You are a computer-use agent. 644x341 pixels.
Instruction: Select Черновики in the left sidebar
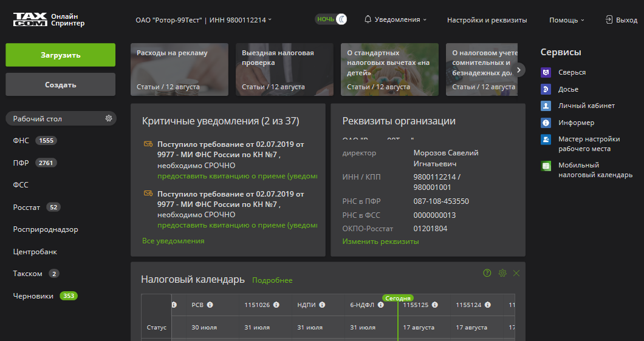pyautogui.click(x=33, y=296)
